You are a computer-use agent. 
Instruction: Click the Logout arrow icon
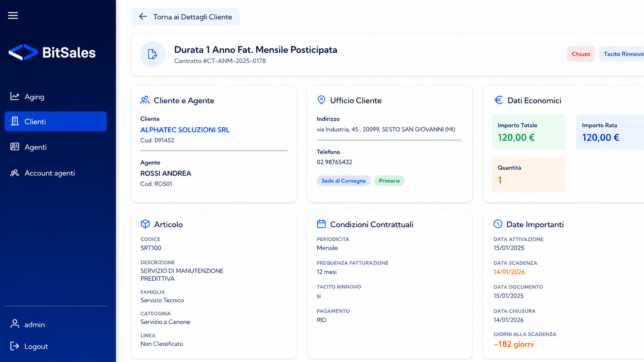pyautogui.click(x=15, y=346)
